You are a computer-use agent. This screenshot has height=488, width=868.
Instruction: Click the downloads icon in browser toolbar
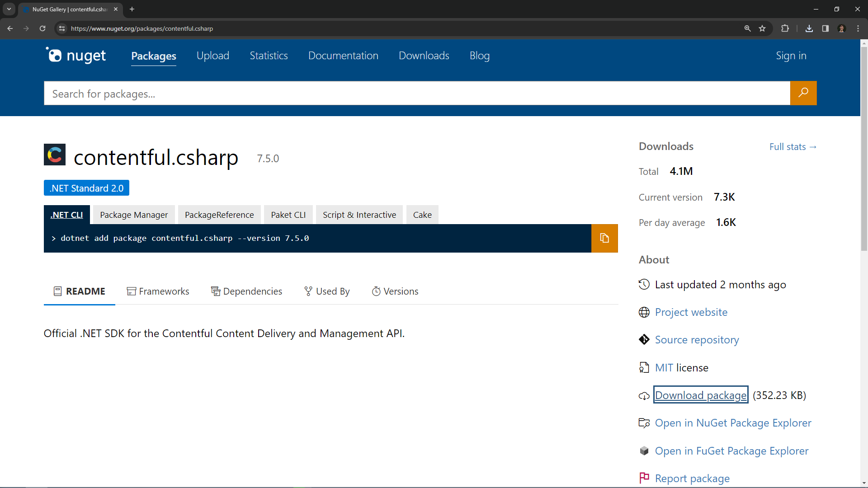point(808,28)
